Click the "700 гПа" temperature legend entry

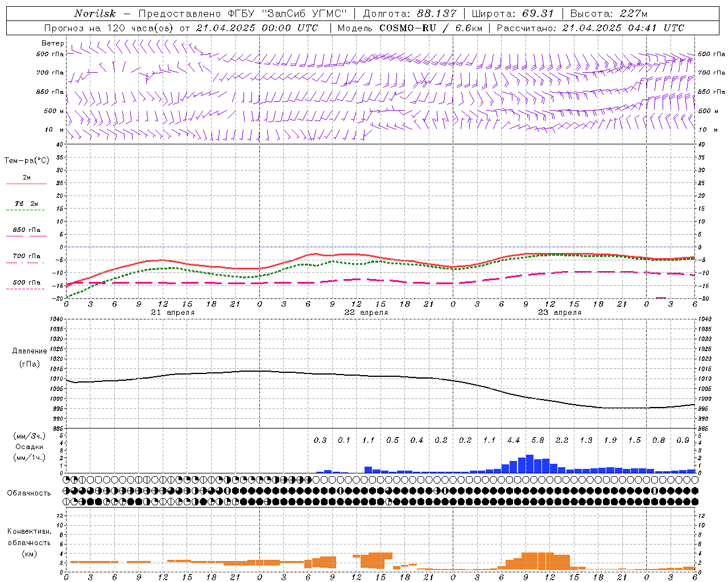pos(27,256)
